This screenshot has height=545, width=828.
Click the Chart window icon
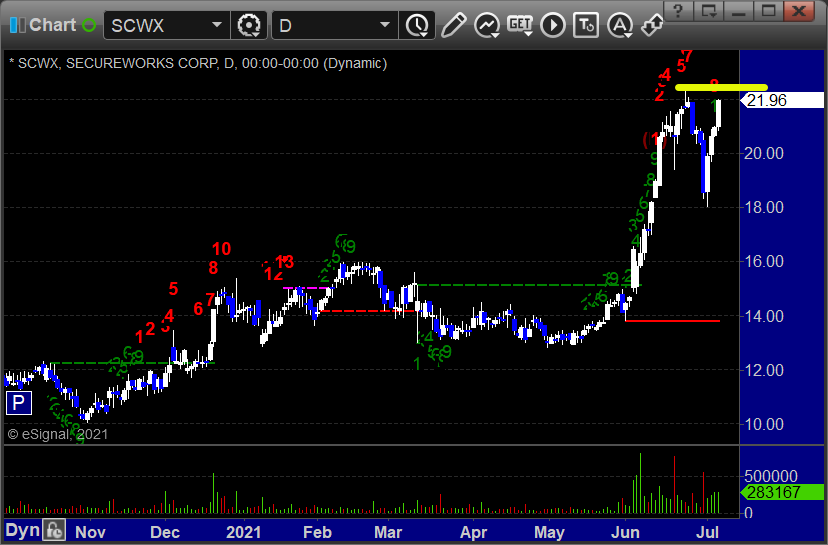point(17,25)
